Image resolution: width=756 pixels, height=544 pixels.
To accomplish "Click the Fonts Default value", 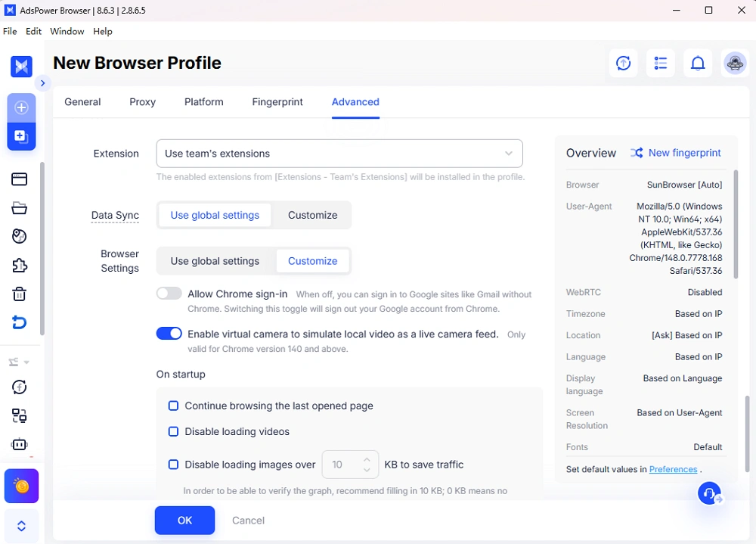I will pos(708,447).
